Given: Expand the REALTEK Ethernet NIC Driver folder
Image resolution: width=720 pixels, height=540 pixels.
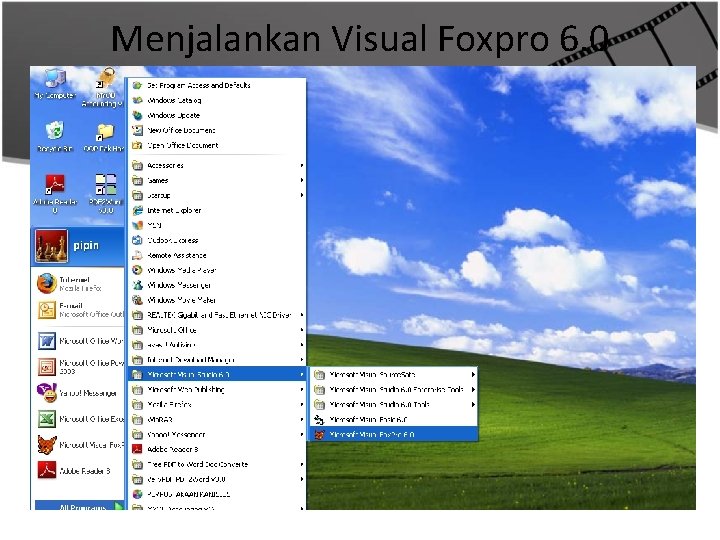Looking at the screenshot, I should point(216,315).
